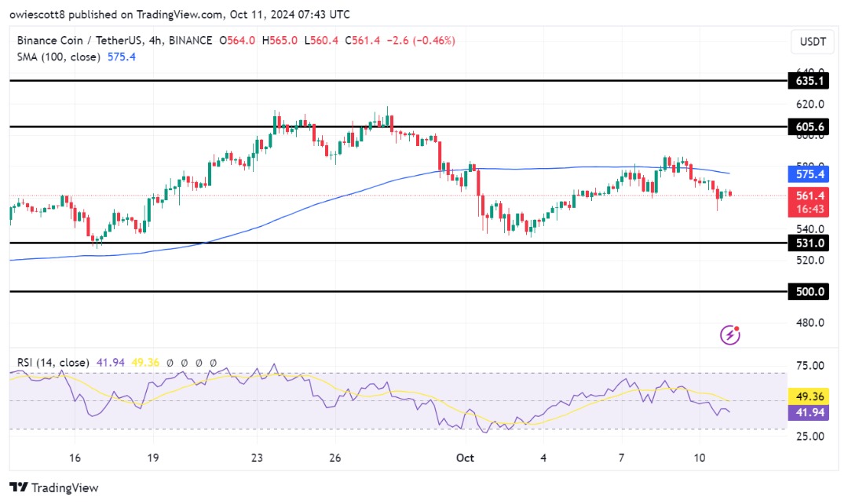This screenshot has width=848, height=504.
Task: Click the blue SMA value tag 575.4
Action: tap(809, 174)
